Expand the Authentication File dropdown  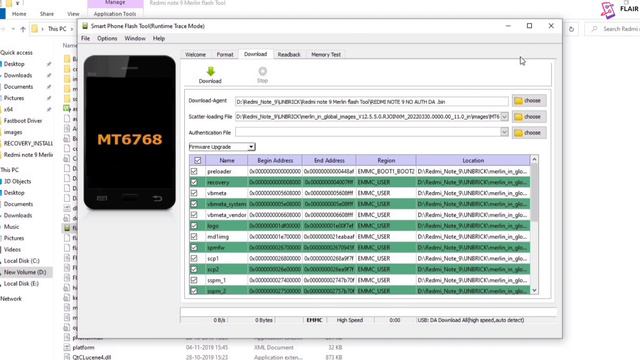pos(504,132)
